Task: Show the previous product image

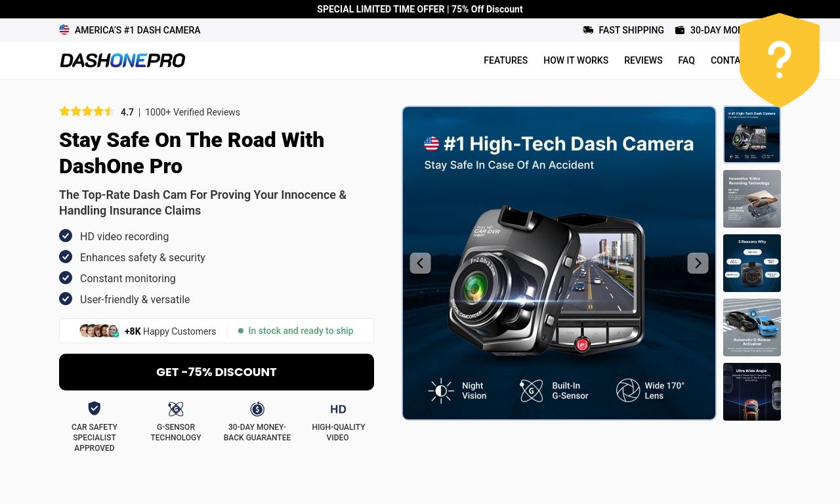Action: (421, 263)
